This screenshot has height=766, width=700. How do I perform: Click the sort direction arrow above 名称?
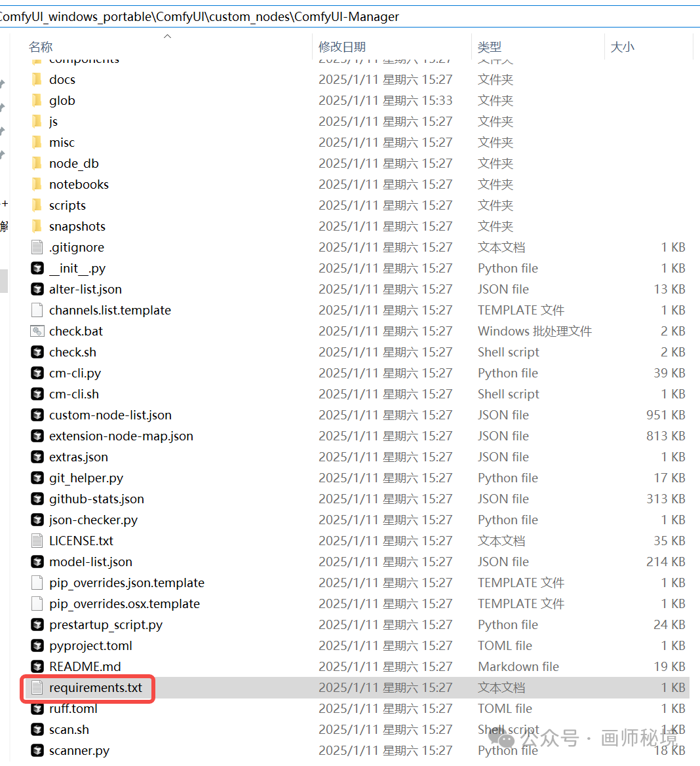tap(168, 36)
